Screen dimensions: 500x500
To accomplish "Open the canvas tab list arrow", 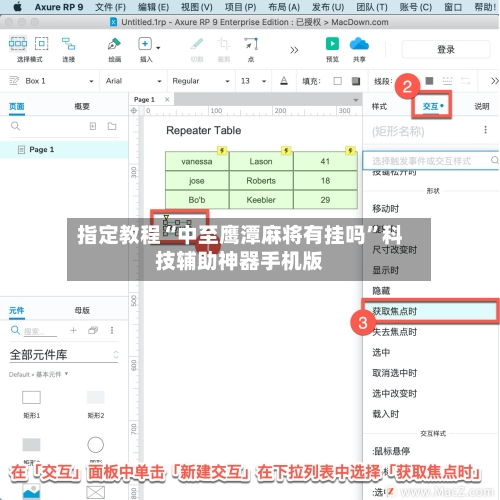I will [356, 100].
